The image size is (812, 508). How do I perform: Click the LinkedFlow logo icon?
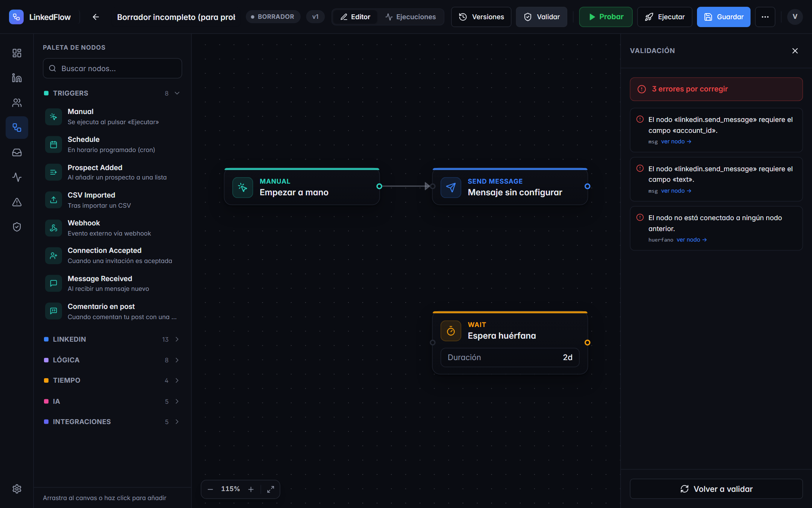tap(16, 17)
